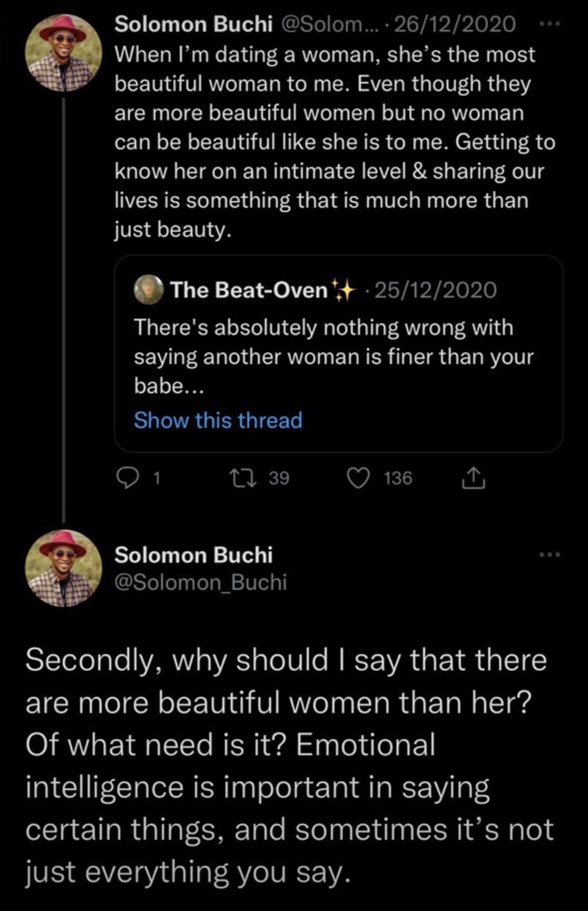Open the @Solomon_Buchi handle link
The image size is (588, 911).
200,582
